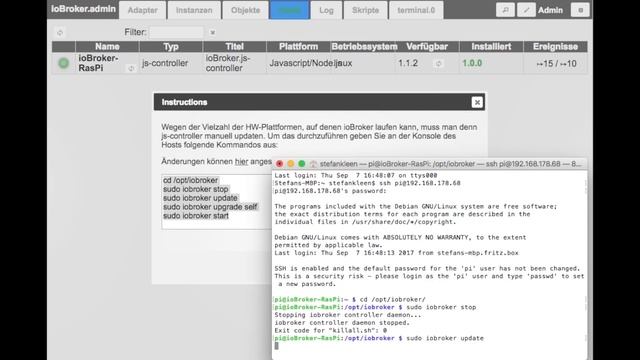The height and width of the screenshot is (360, 640).
Task: Click the Titel column header
Action: point(234,47)
